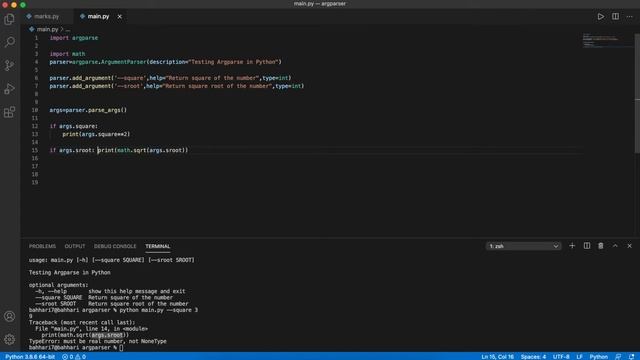The width and height of the screenshot is (640, 360).
Task: Click the '--sroot' add_argument line
Action: pos(177,86)
